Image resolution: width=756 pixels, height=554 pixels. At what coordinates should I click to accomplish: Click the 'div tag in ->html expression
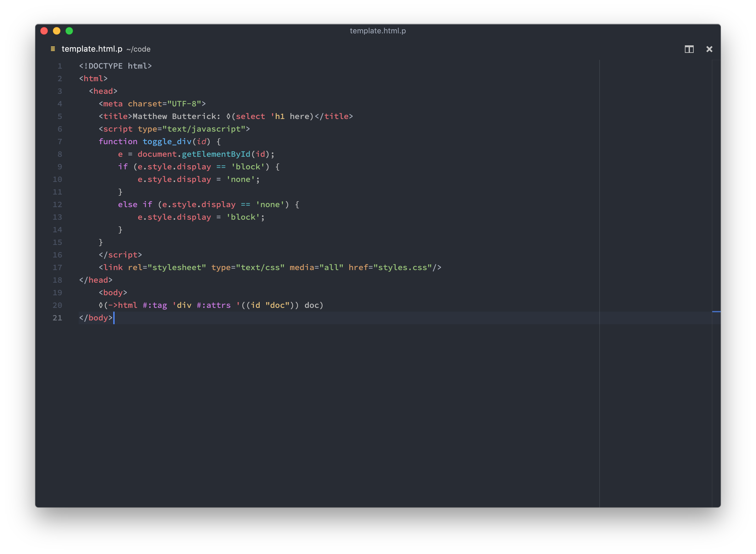tap(182, 305)
